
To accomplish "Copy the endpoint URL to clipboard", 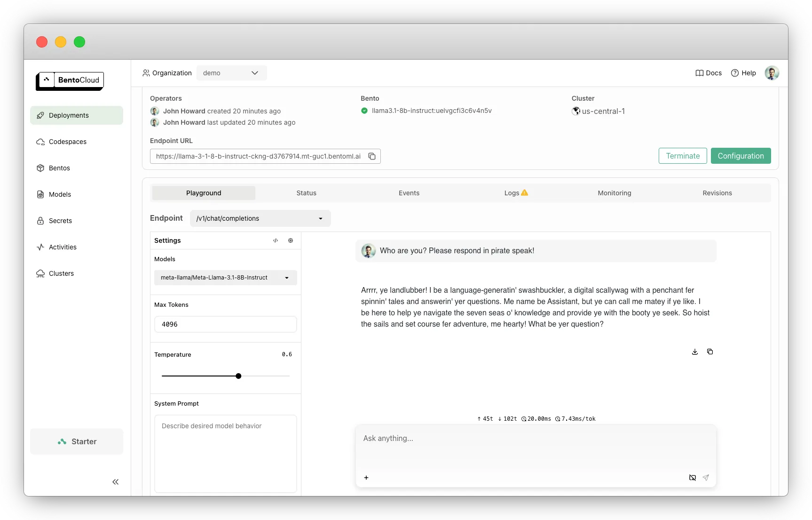I will point(372,156).
